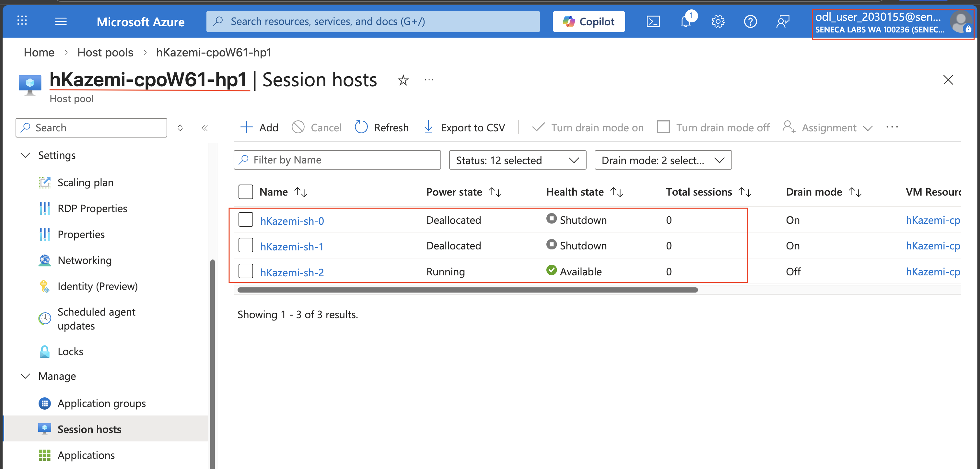Sort by Power state column
The image size is (980, 469).
(x=464, y=192)
